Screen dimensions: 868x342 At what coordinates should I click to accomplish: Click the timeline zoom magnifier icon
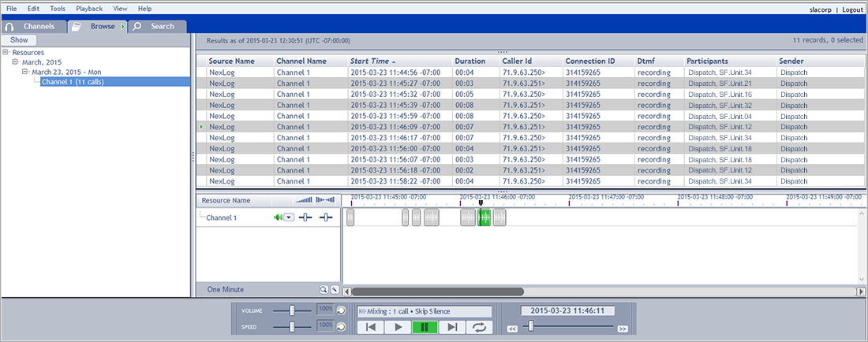(x=324, y=290)
